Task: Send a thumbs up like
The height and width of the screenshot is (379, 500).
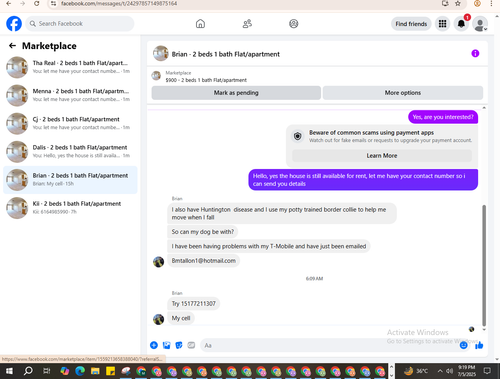Action: [479, 345]
